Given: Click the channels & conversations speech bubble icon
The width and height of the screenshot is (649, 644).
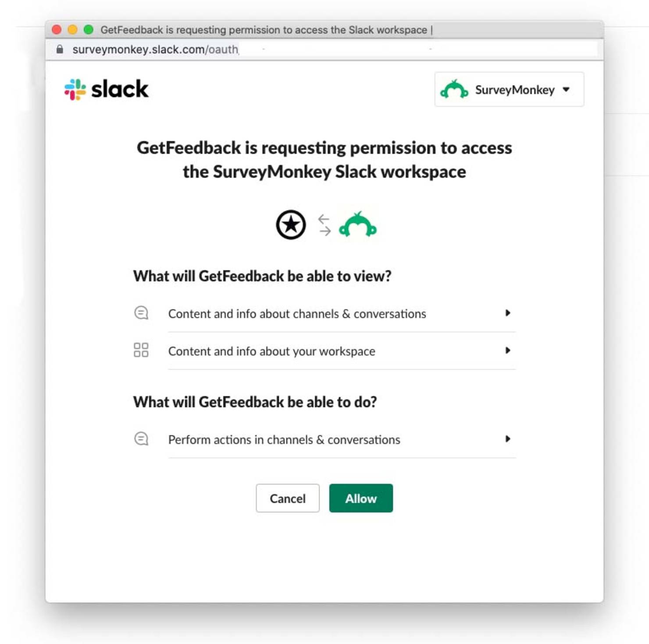Looking at the screenshot, I should (x=141, y=313).
